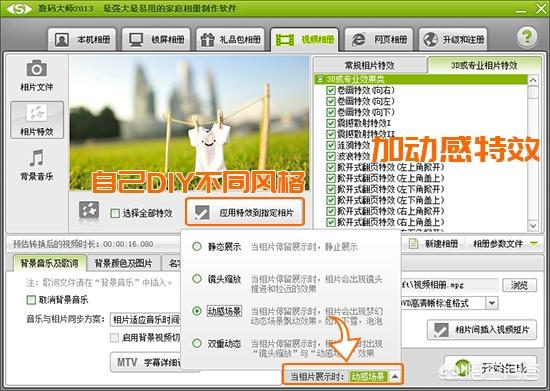
Task: Click 礼品包相册 gift box icon
Action: pos(207,40)
